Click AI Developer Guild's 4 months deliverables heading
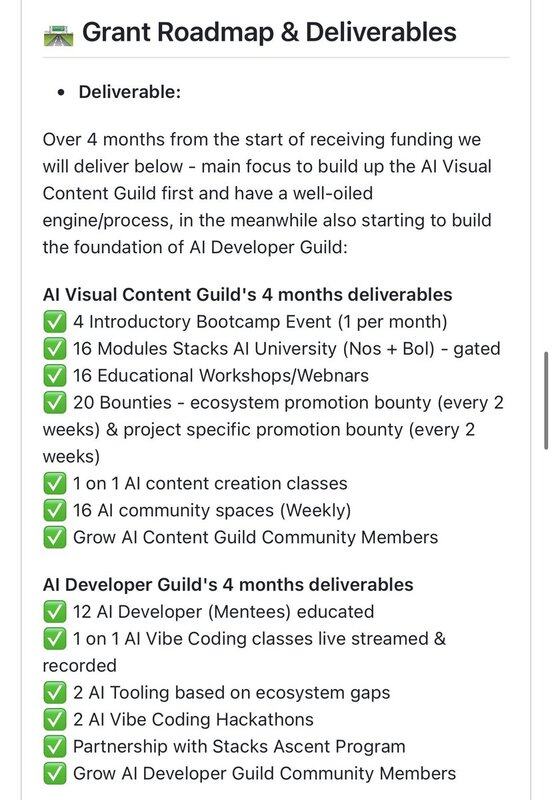552x800 pixels. point(228,585)
